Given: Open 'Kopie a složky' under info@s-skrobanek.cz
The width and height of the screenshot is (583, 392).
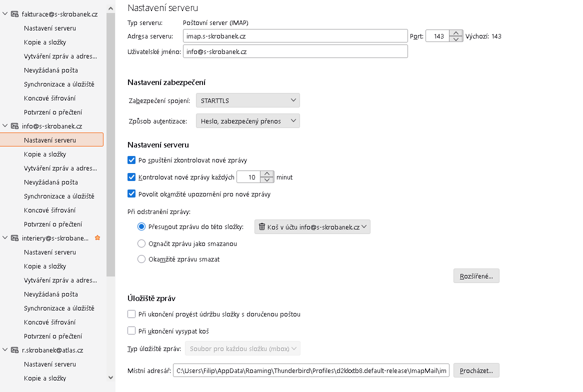Looking at the screenshot, I should tap(45, 154).
